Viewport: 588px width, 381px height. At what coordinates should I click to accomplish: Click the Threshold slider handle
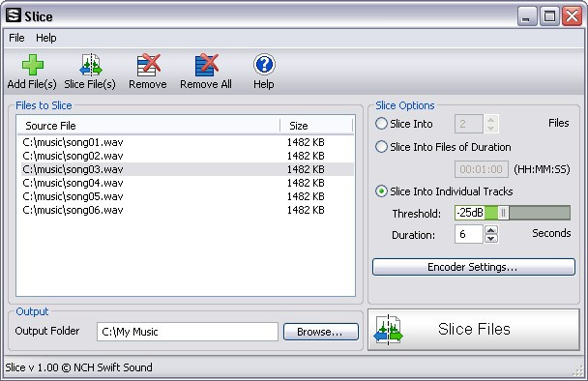pos(504,213)
